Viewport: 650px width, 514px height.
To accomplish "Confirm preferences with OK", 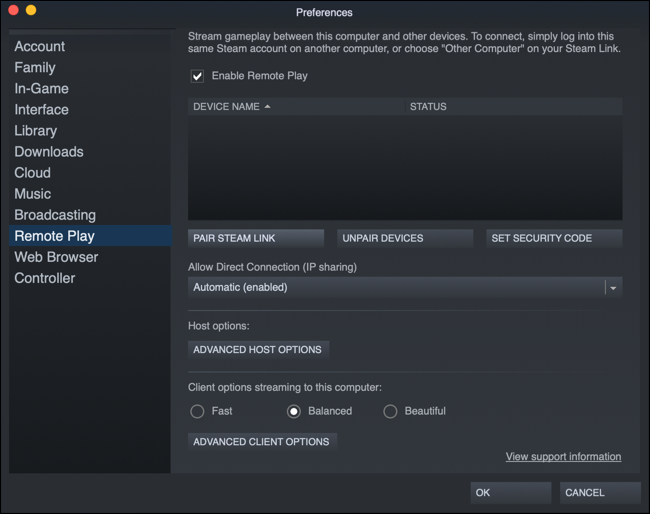I will coord(511,493).
